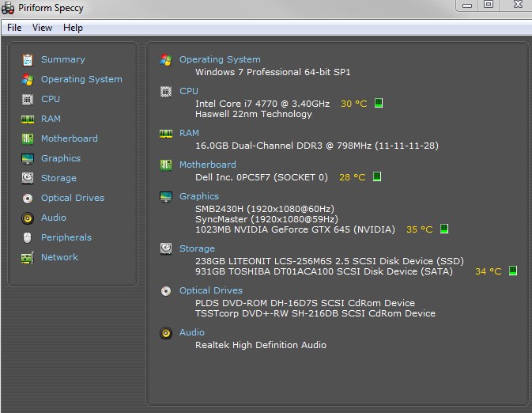Go to the CPU section in sidebar

coord(51,99)
